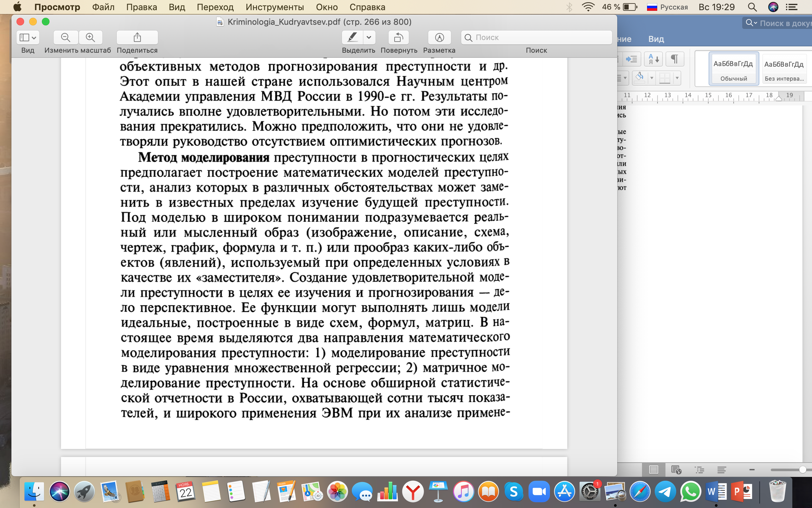Open the Apple menu
The width and height of the screenshot is (812, 508).
pyautogui.click(x=17, y=7)
